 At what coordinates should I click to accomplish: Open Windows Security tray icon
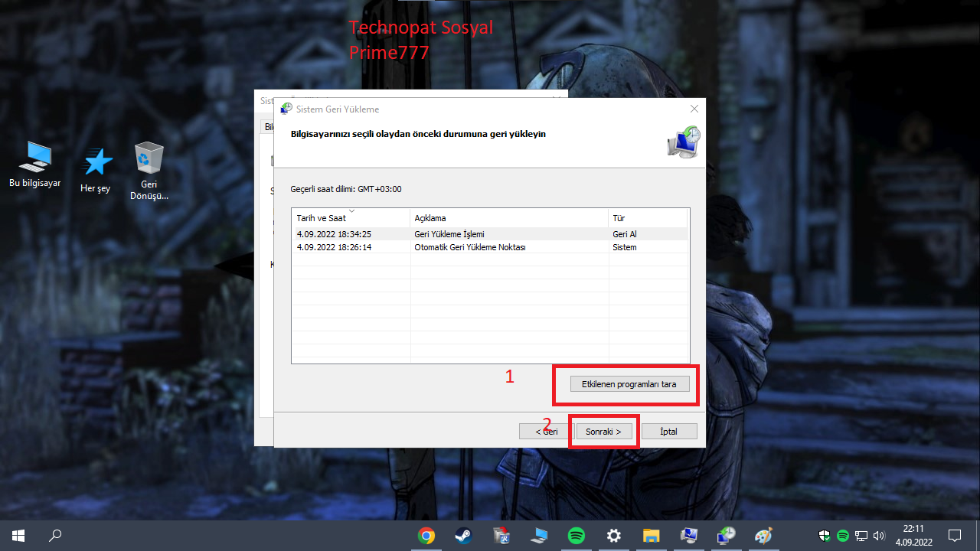coord(825,536)
